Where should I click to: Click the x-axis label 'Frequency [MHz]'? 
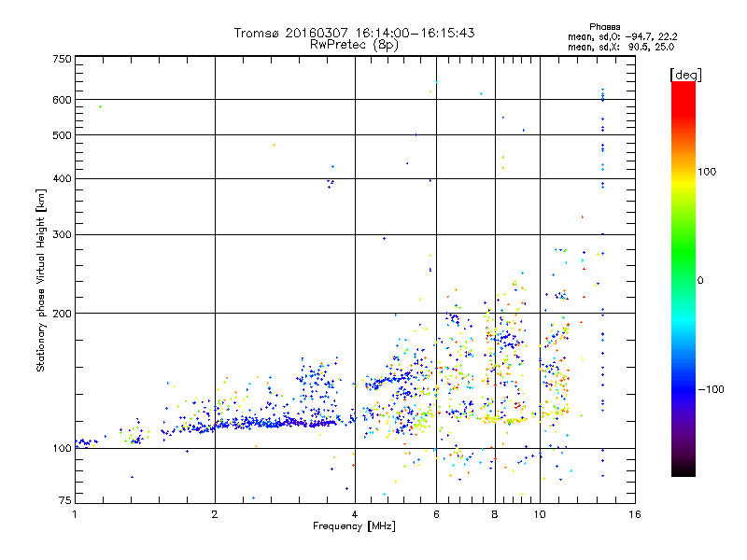(x=354, y=526)
